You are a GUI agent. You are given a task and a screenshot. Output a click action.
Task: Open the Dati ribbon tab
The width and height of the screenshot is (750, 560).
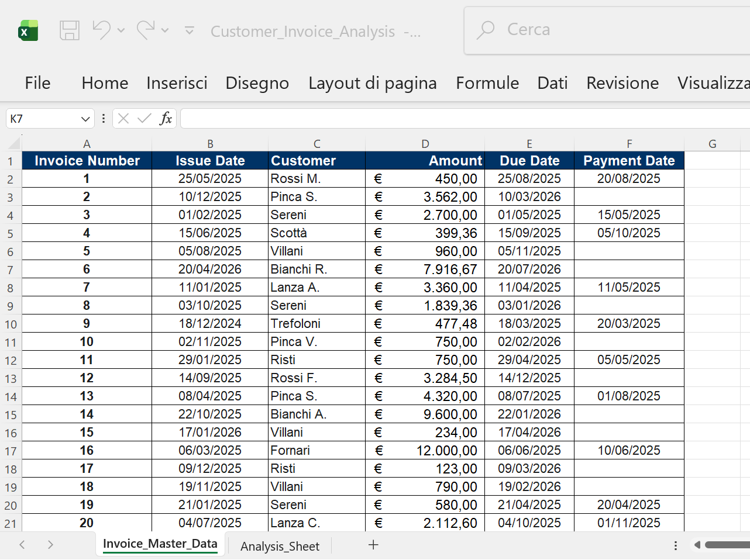552,83
